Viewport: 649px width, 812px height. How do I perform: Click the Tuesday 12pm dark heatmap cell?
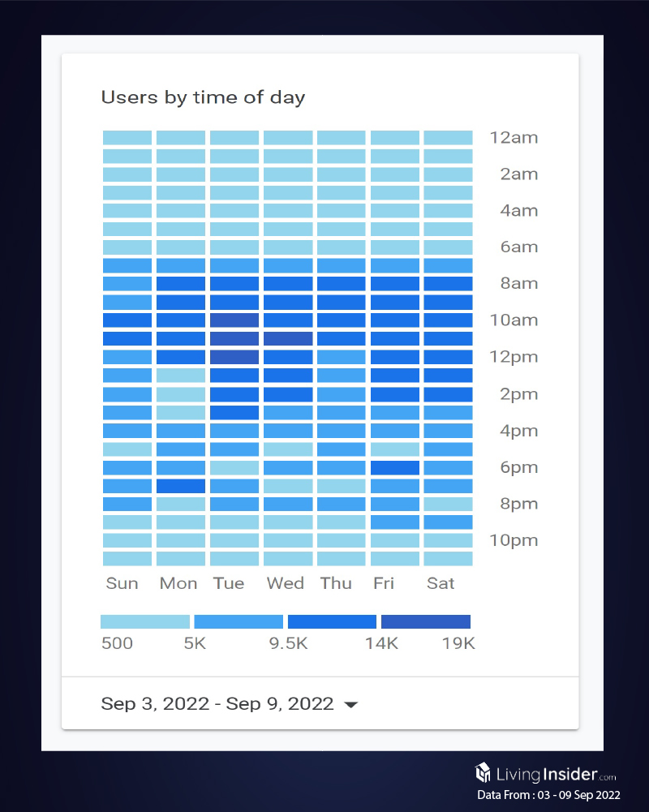tap(234, 357)
